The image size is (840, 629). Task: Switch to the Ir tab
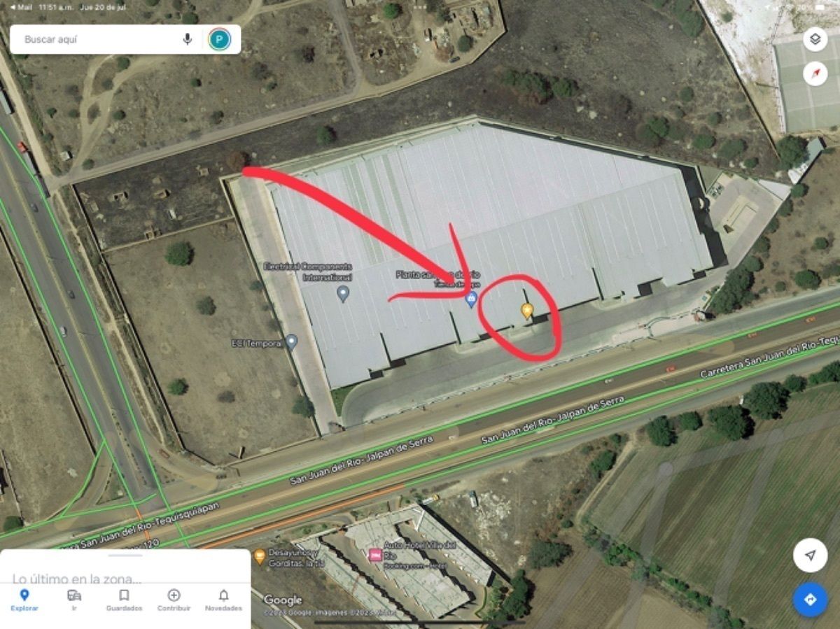pos(74,600)
